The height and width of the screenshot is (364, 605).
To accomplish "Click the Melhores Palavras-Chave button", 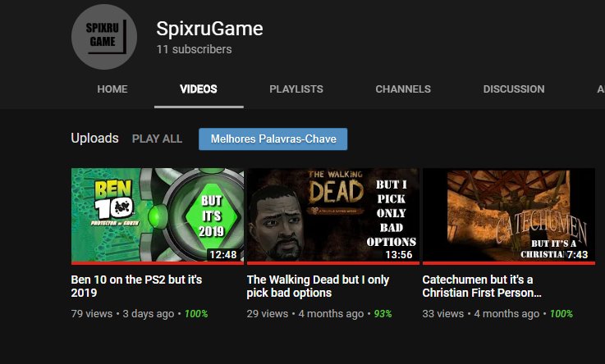I will click(x=273, y=139).
